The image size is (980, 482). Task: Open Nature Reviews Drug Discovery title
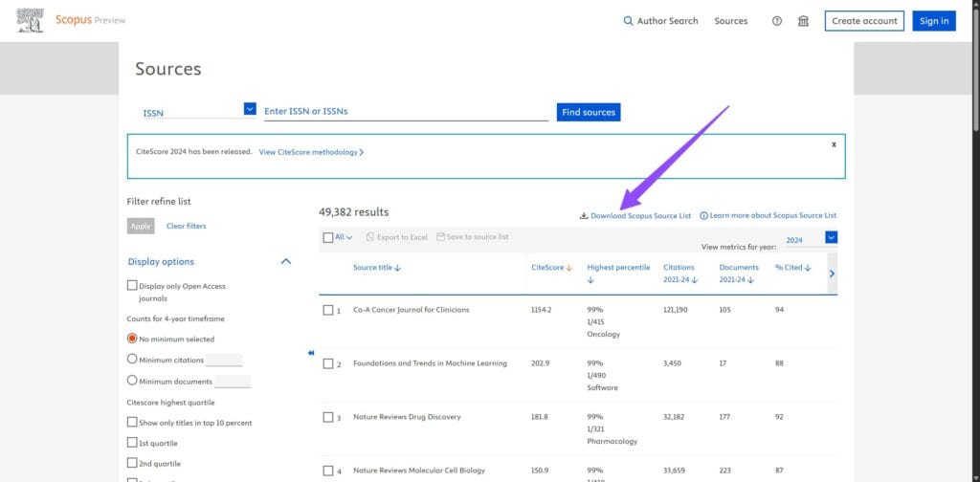[x=407, y=416]
